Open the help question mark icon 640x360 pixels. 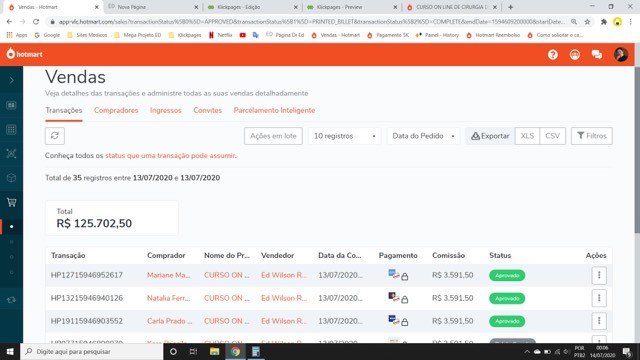tap(553, 55)
